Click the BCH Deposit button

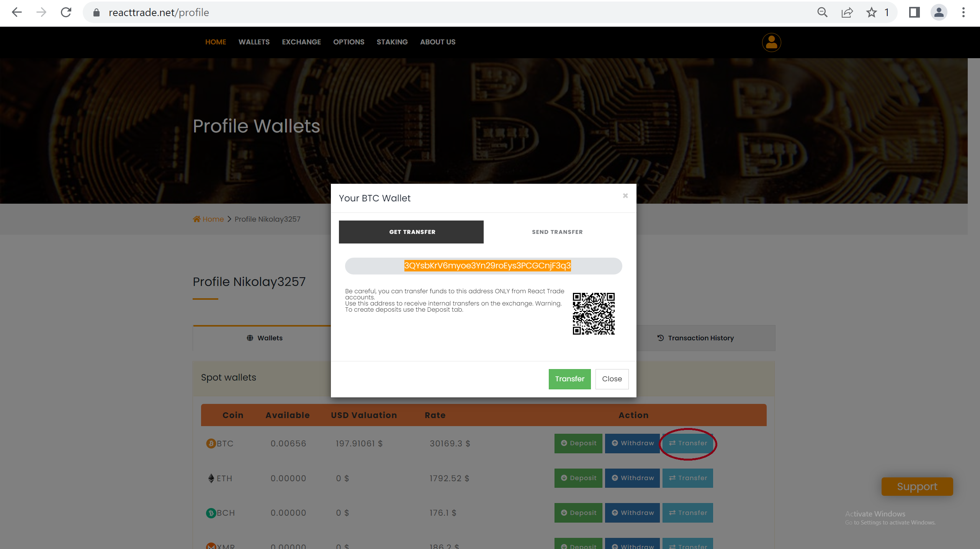click(578, 513)
